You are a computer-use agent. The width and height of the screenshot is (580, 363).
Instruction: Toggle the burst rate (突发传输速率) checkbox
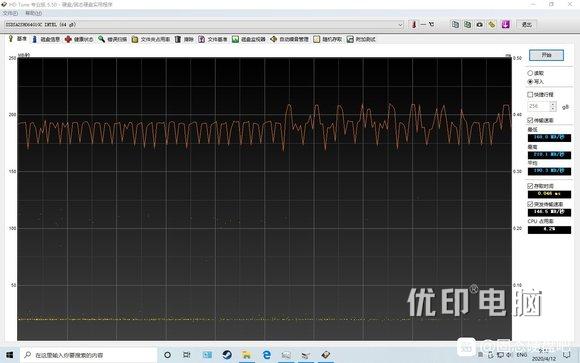(x=530, y=204)
